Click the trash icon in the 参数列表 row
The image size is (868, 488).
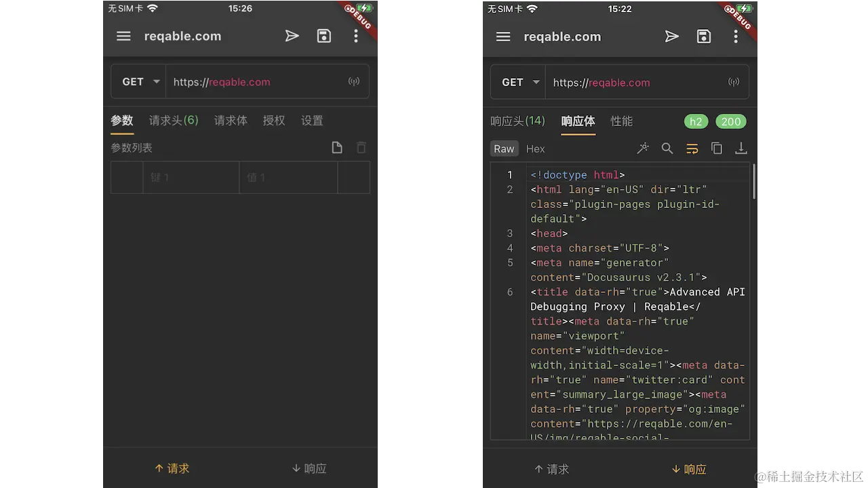pyautogui.click(x=361, y=148)
